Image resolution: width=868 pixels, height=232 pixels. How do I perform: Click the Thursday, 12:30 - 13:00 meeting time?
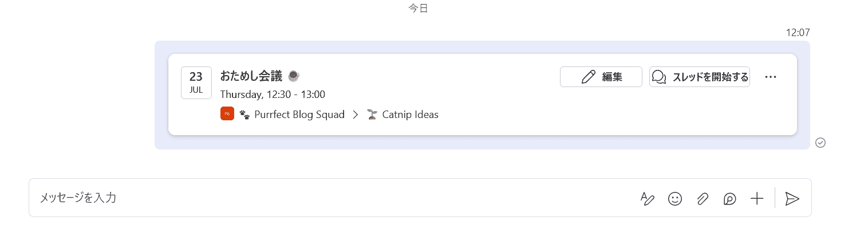(x=273, y=95)
